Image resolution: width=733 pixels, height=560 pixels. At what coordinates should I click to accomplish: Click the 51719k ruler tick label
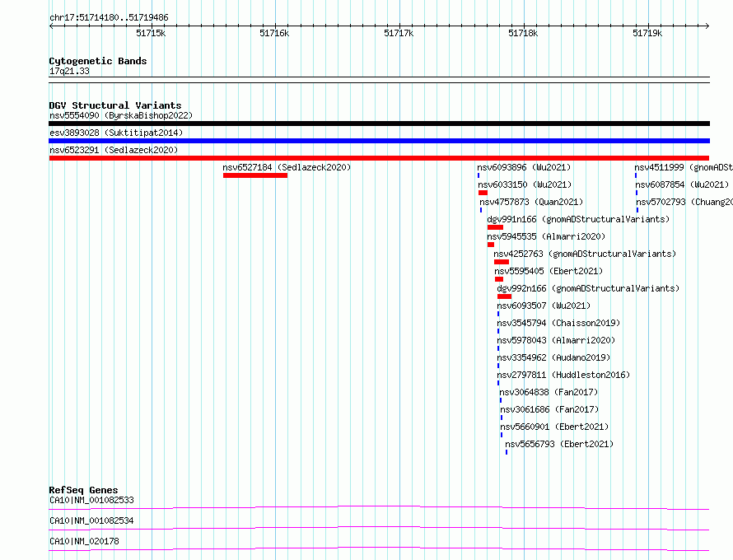pos(647,33)
